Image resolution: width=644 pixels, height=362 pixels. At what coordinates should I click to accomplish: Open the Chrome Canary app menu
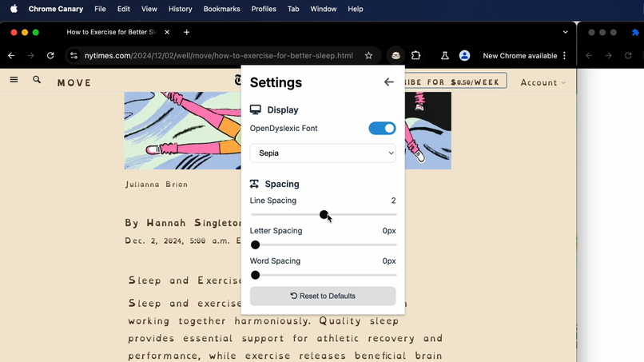(55, 9)
